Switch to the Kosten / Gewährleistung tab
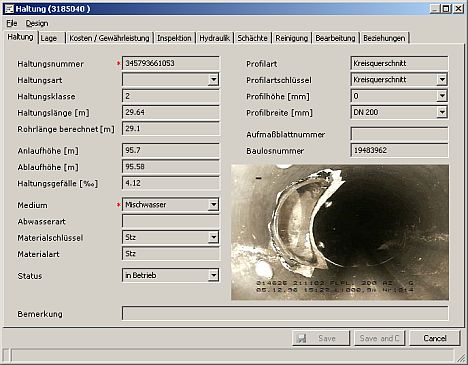 (109, 38)
